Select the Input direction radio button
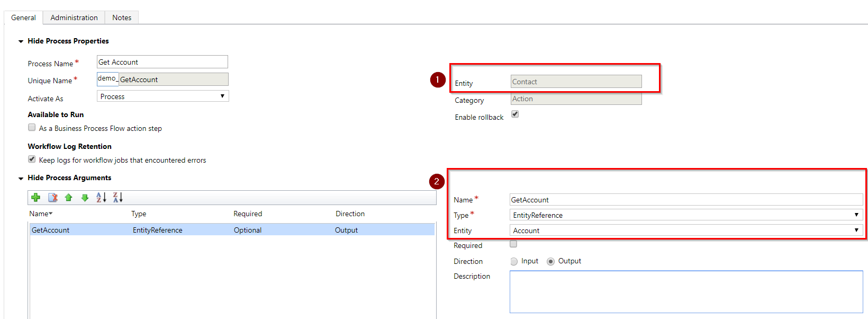The image size is (868, 319). tap(514, 261)
